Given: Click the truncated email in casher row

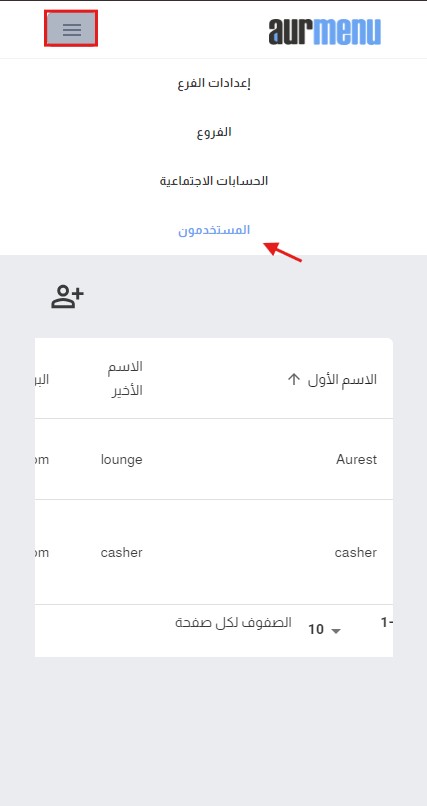Looking at the screenshot, I should click(x=42, y=553).
